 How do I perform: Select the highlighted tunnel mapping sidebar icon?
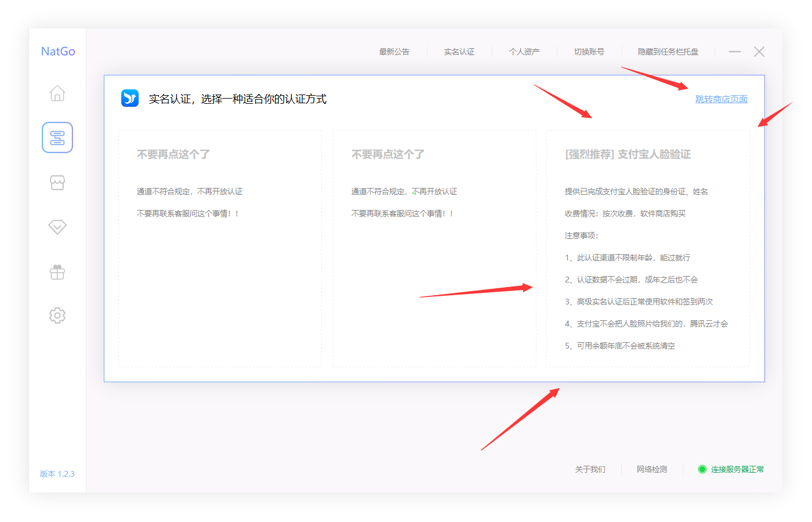57,137
